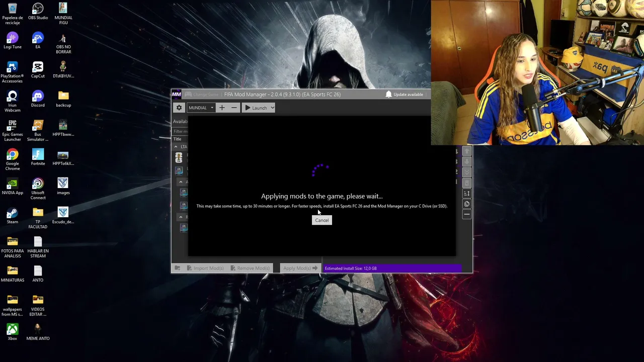This screenshot has width=644, height=362.
Task: Select the ANTO document on desktop
Action: point(38,275)
